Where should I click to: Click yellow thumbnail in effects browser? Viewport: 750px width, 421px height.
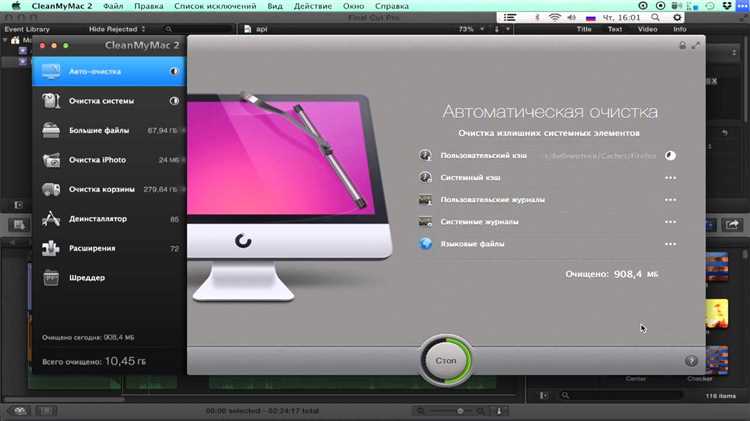coord(717,314)
